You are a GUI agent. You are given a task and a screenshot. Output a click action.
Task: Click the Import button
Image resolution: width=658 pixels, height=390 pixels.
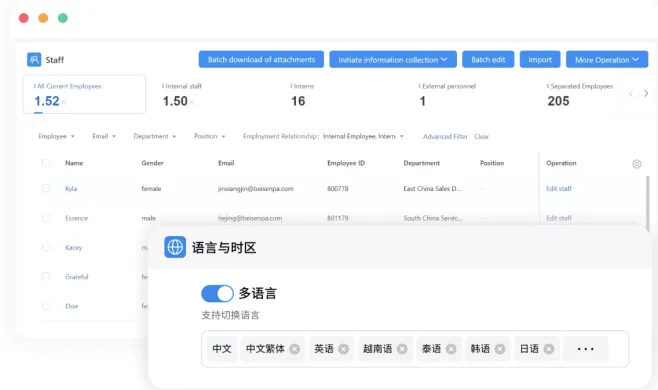[540, 60]
